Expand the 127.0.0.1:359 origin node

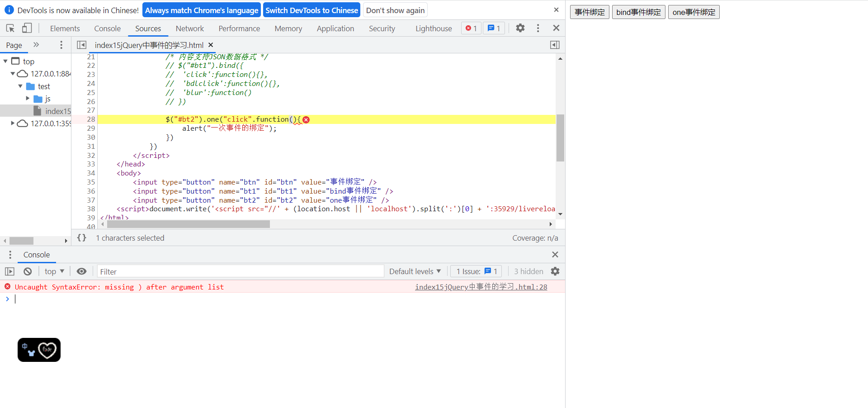click(13, 123)
